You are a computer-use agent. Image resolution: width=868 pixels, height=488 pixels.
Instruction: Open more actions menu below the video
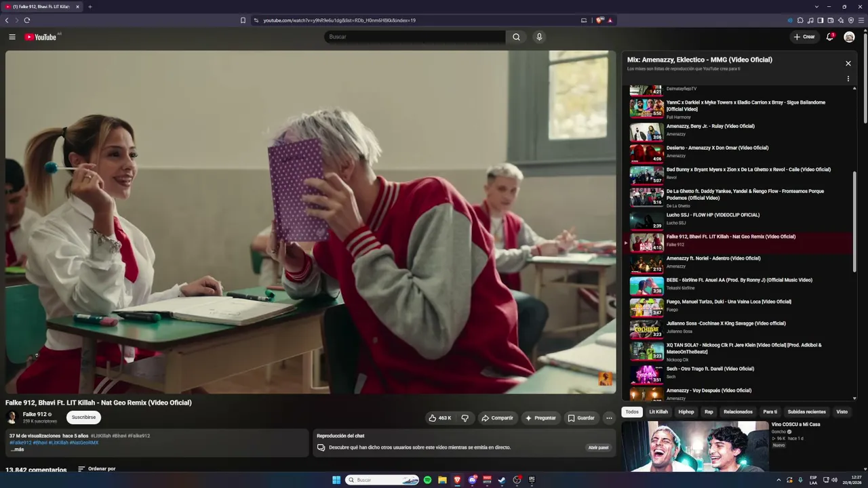[x=609, y=418]
